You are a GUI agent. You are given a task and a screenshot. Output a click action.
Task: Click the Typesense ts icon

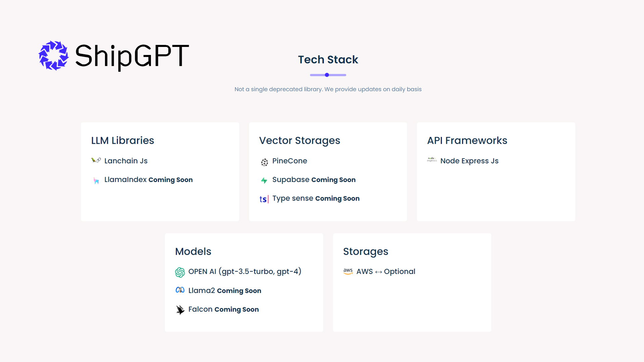(264, 199)
